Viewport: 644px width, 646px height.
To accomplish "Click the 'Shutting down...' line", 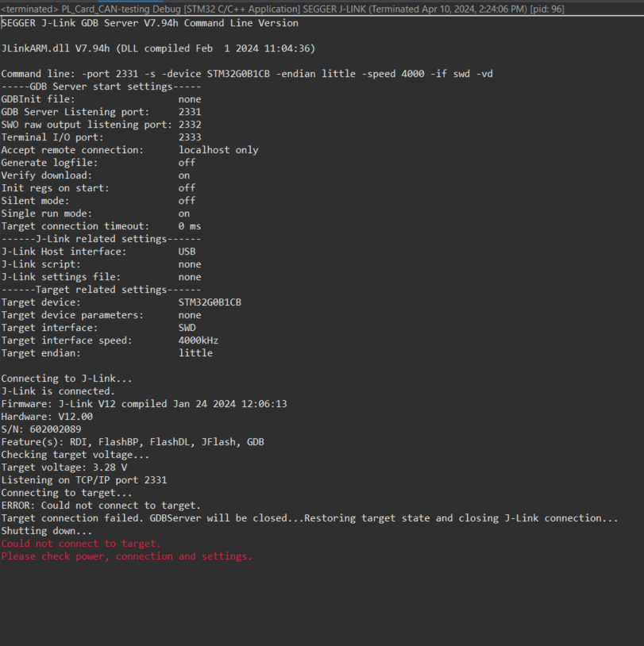I will tap(47, 531).
